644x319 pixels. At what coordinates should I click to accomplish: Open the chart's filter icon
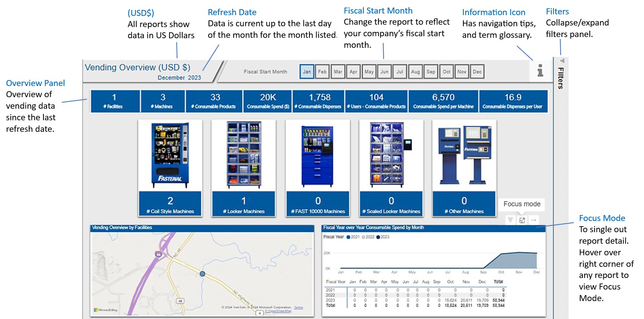[x=510, y=220]
